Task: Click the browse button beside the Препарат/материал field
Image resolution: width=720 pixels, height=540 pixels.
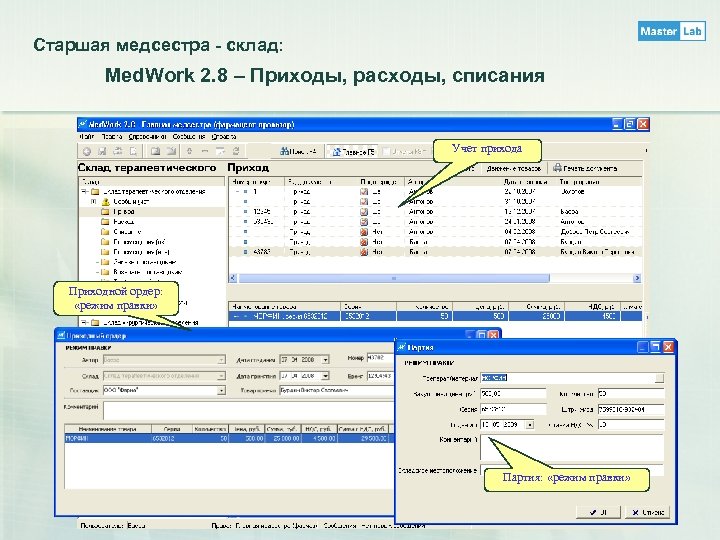Action: pos(659,378)
